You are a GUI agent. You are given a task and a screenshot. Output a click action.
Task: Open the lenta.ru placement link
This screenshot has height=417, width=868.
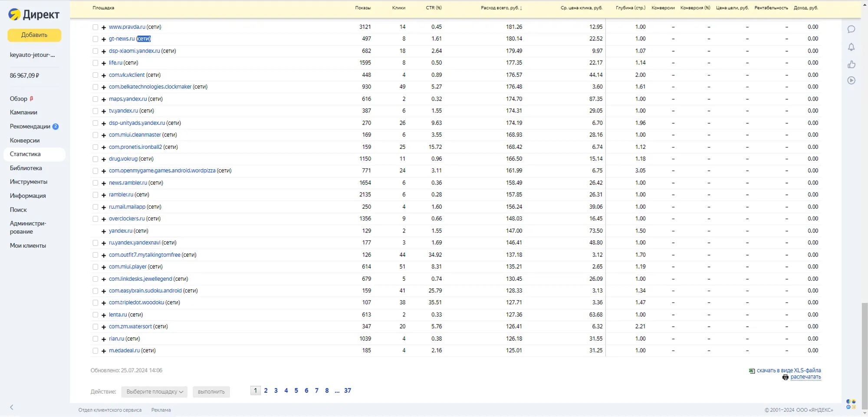(118, 315)
